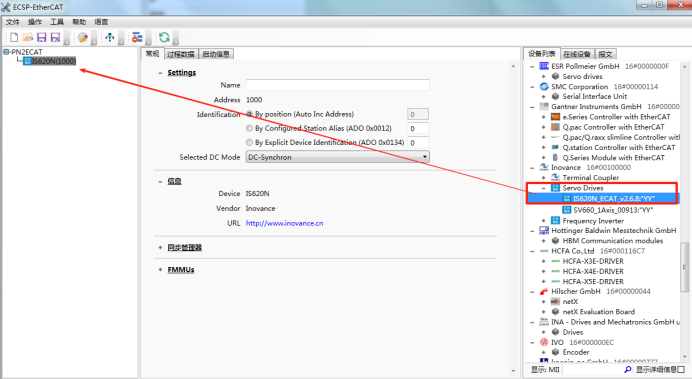Click the SMC Corporation vendor icon
692x379 pixels.
click(x=544, y=86)
